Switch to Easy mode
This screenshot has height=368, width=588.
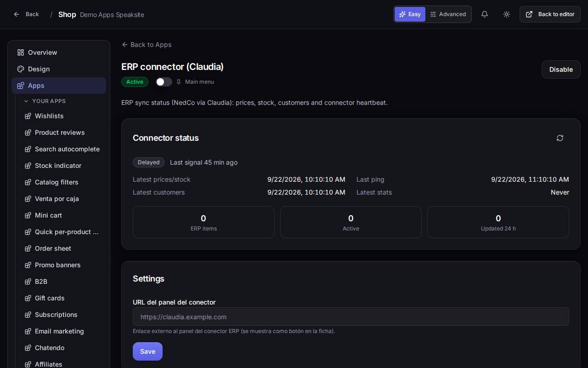(x=410, y=14)
